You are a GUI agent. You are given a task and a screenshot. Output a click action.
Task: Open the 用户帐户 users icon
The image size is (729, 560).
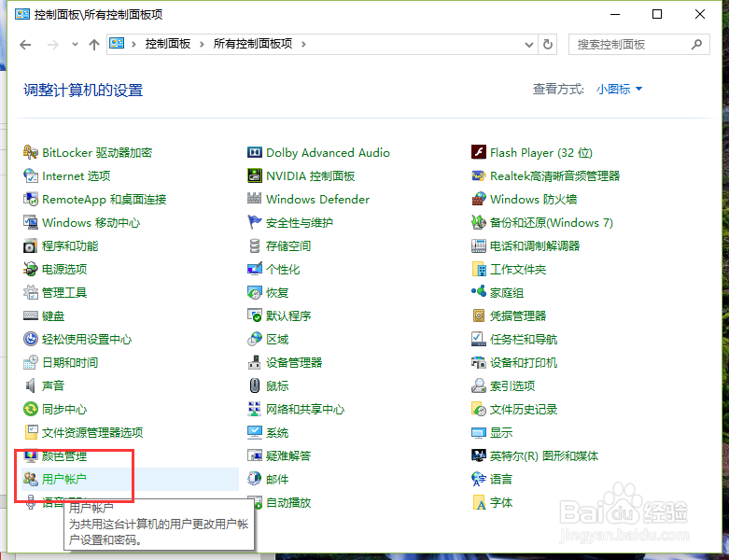[30, 479]
